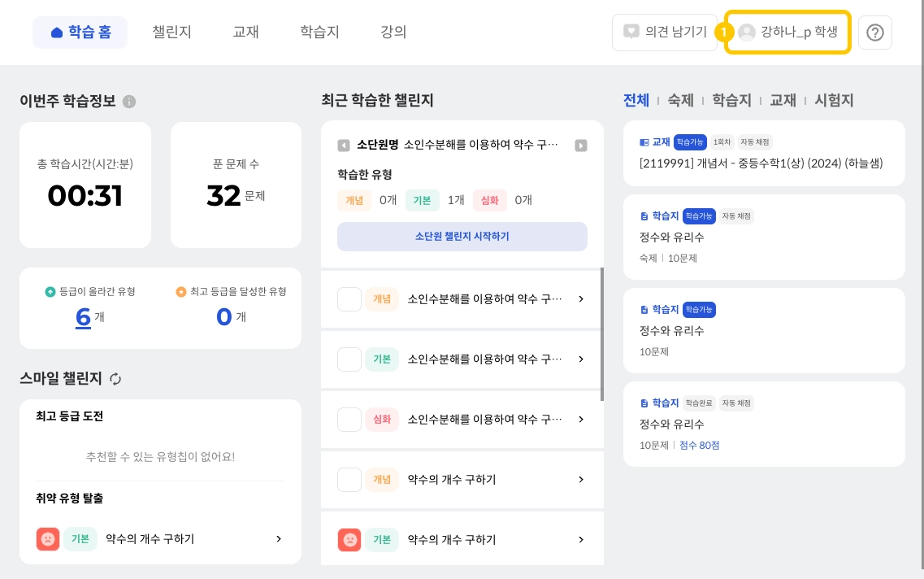Toggle the checkbox beside 개념 소인수분해 challenge
Image resolution: width=924 pixels, height=579 pixels.
(x=349, y=299)
